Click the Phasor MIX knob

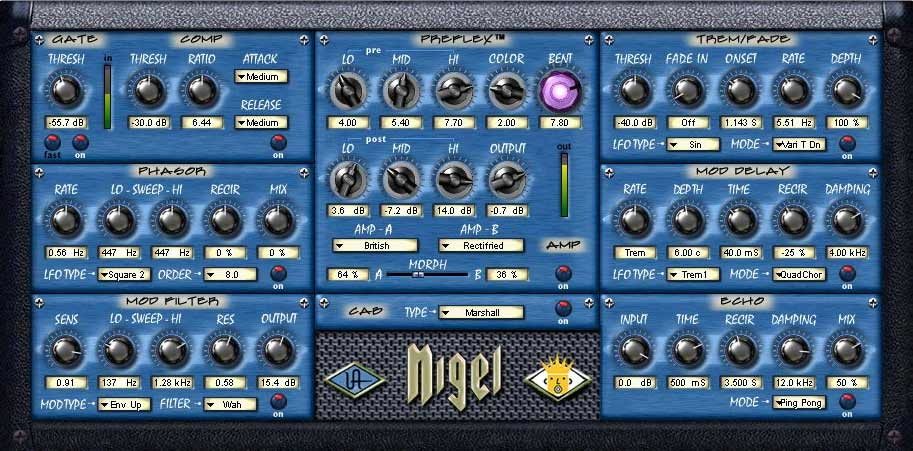coord(279,221)
